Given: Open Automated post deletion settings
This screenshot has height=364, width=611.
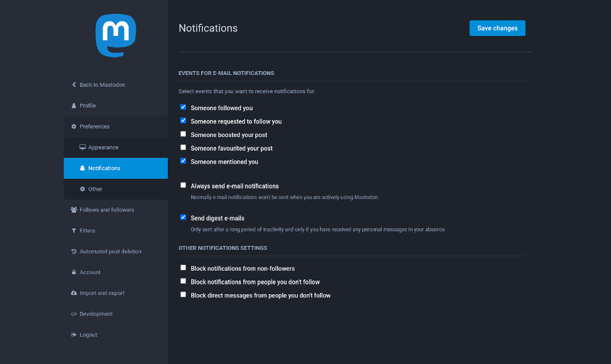Looking at the screenshot, I should 110,252.
